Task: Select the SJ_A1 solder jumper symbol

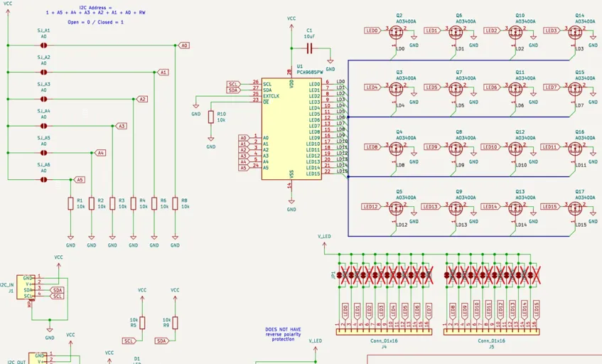Action: (44, 45)
